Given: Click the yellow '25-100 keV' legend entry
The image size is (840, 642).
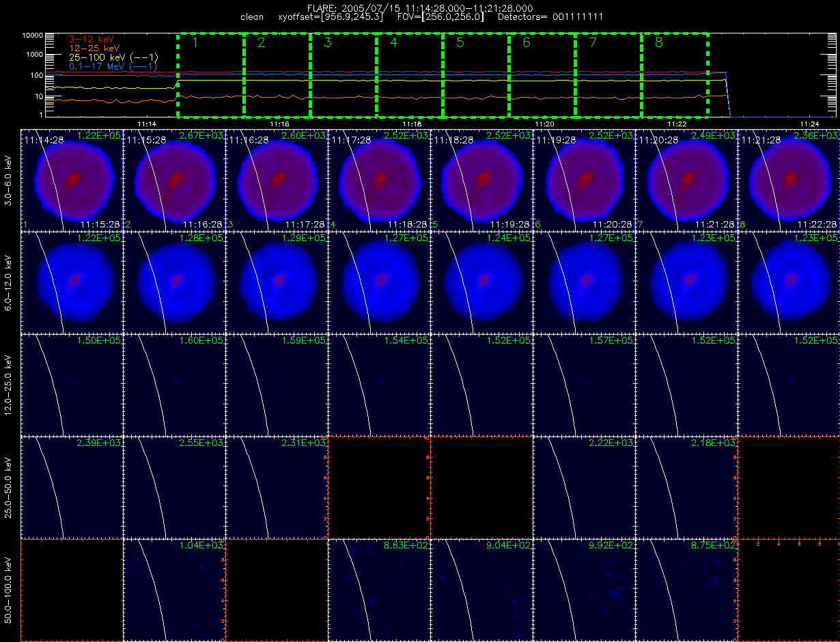Looking at the screenshot, I should (x=113, y=57).
